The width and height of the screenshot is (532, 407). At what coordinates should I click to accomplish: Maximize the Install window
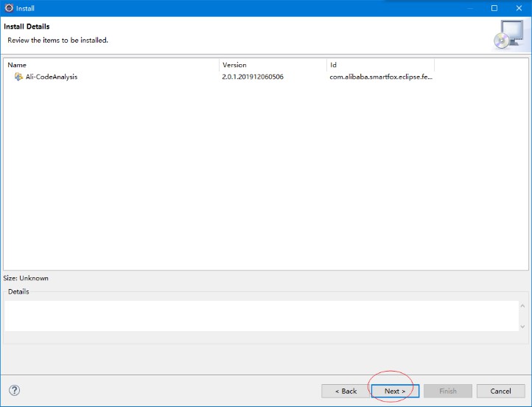[x=494, y=8]
